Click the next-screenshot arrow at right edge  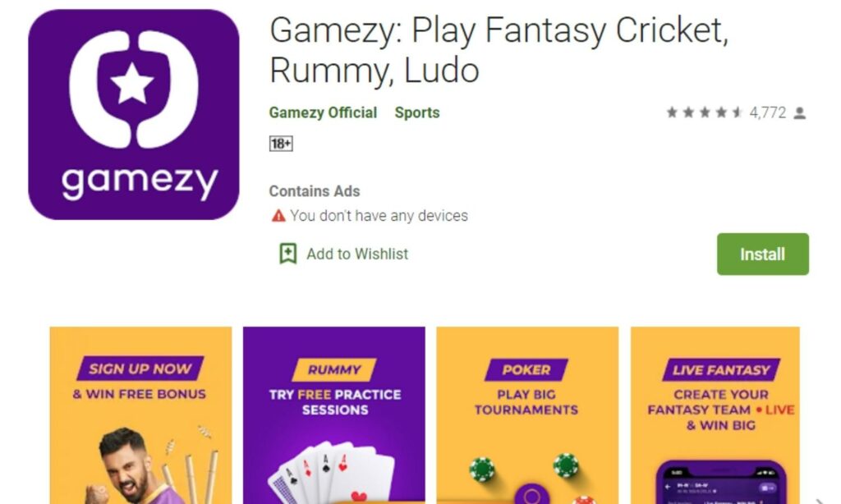pyautogui.click(x=820, y=501)
